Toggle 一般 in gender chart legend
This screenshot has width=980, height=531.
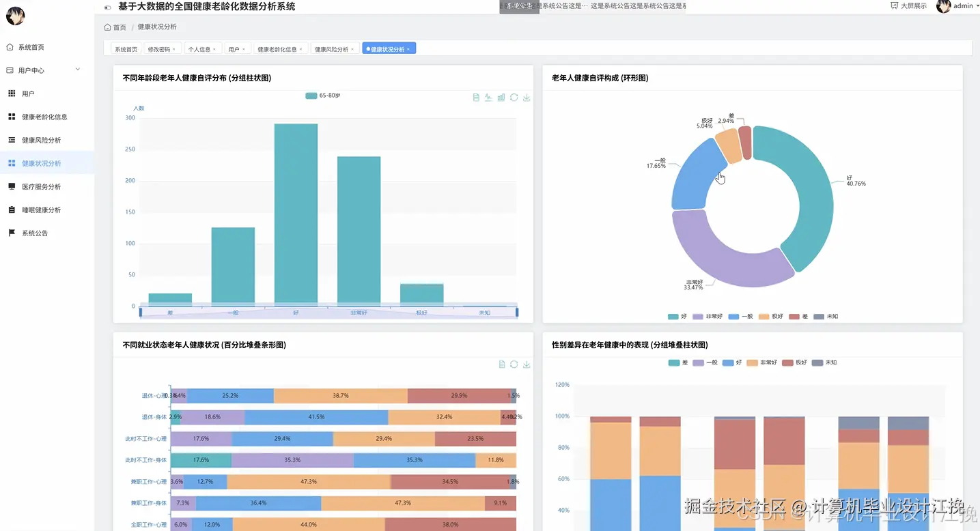point(705,362)
